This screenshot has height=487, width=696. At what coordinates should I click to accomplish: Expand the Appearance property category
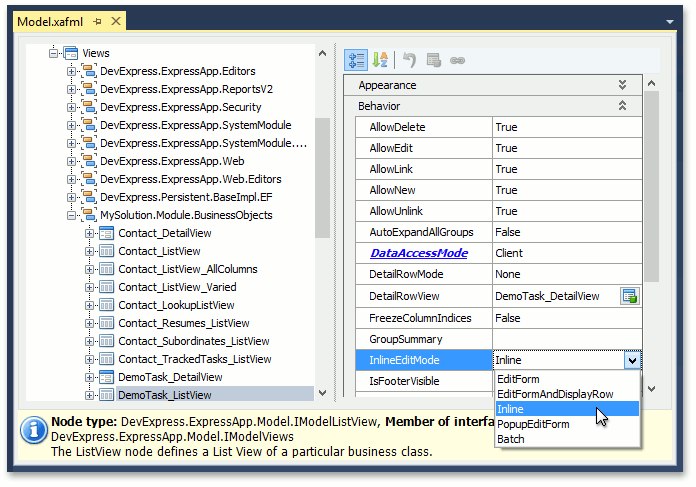(622, 85)
